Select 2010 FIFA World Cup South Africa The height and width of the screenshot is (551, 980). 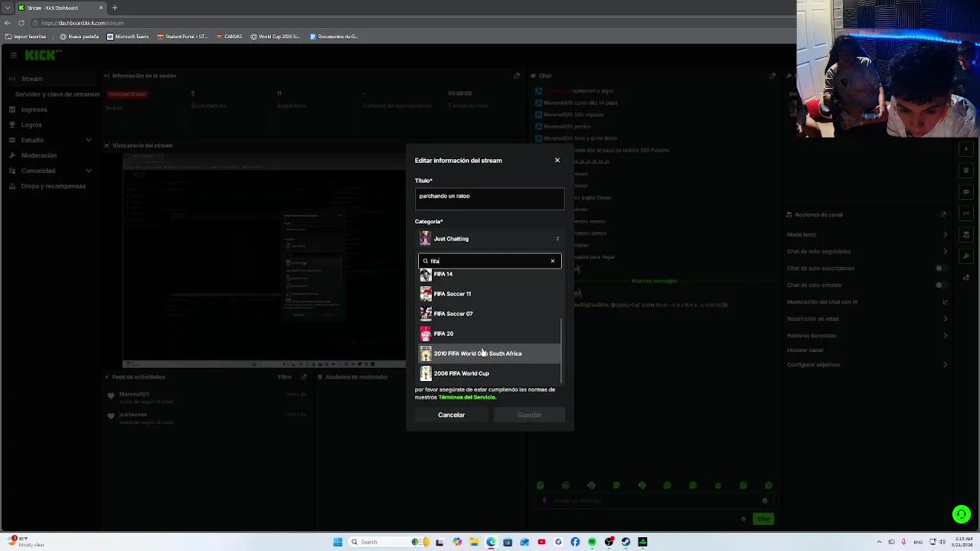pyautogui.click(x=490, y=354)
